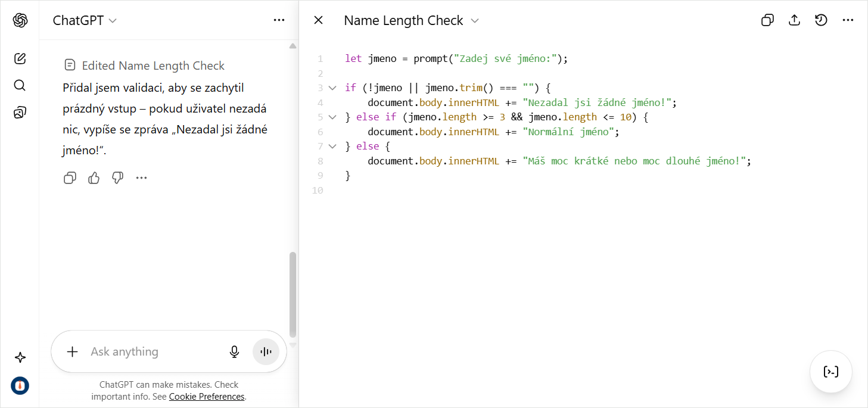Open the conversation options menu
This screenshot has height=408, width=868.
[279, 20]
